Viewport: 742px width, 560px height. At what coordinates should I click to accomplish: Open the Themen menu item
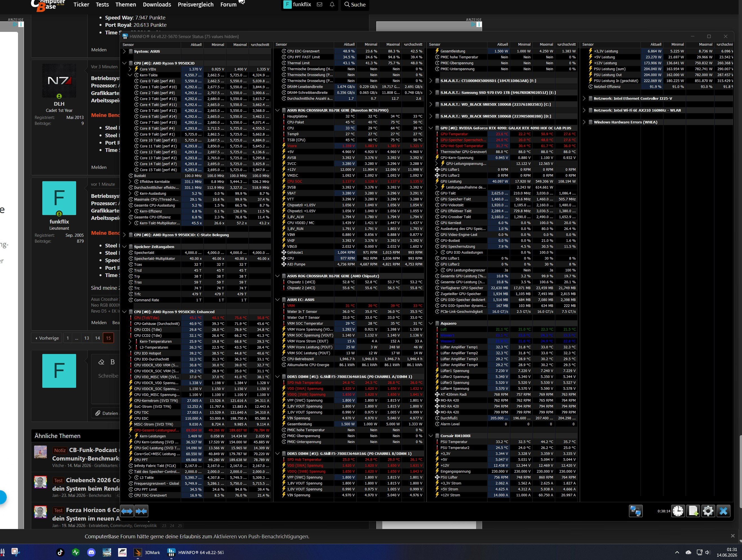click(126, 4)
